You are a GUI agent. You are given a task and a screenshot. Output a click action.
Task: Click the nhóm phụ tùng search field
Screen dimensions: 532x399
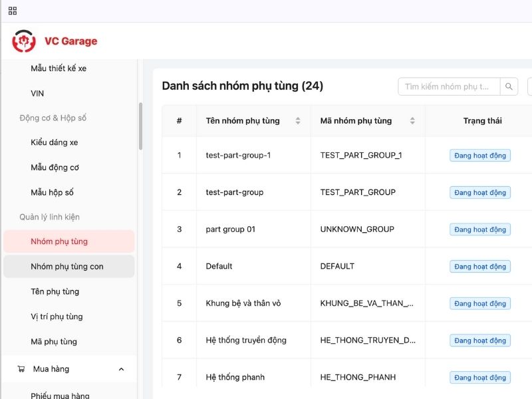449,86
